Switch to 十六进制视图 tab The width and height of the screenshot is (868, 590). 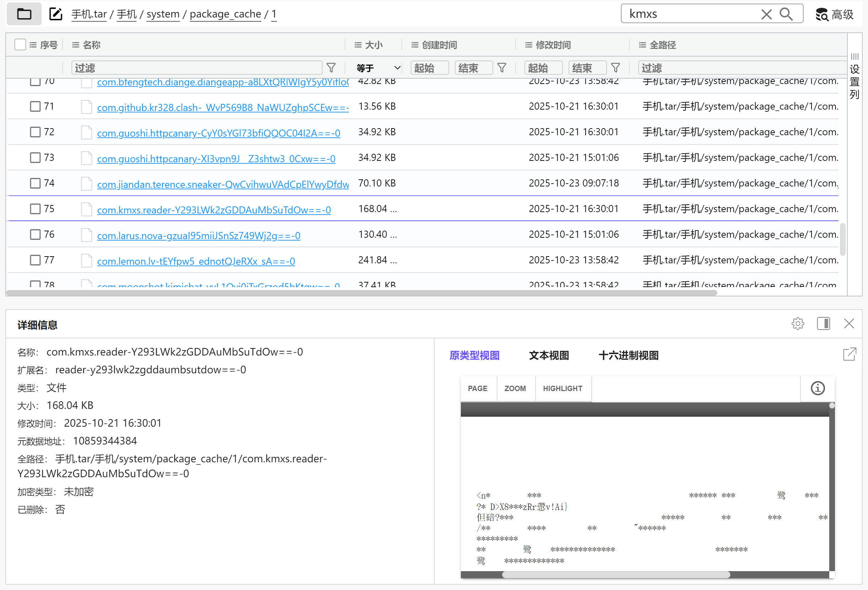pos(628,355)
